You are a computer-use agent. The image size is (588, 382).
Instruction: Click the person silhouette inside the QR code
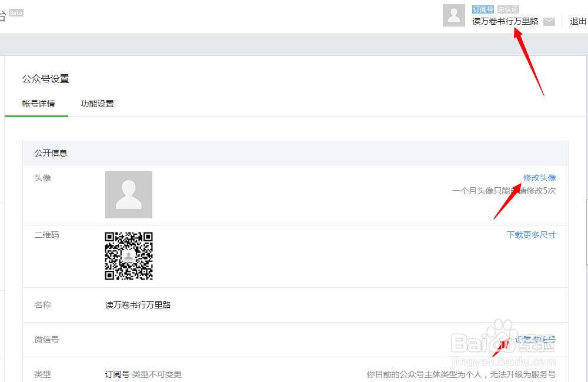[129, 257]
